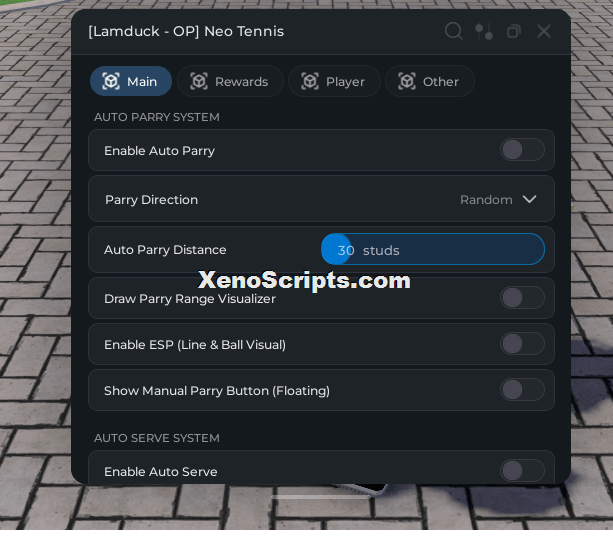
Task: Click the 'AUTO PARRY SYSTEM' section header
Action: tap(157, 117)
